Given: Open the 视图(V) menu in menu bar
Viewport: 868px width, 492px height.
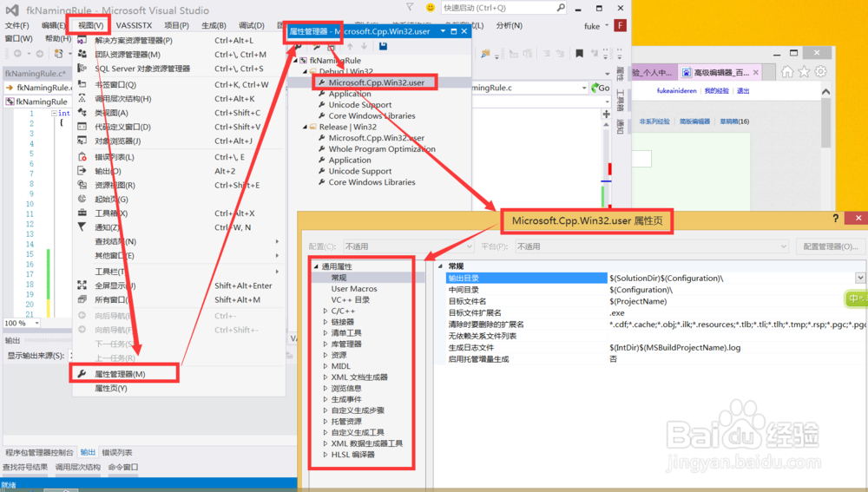Looking at the screenshot, I should click(x=90, y=25).
